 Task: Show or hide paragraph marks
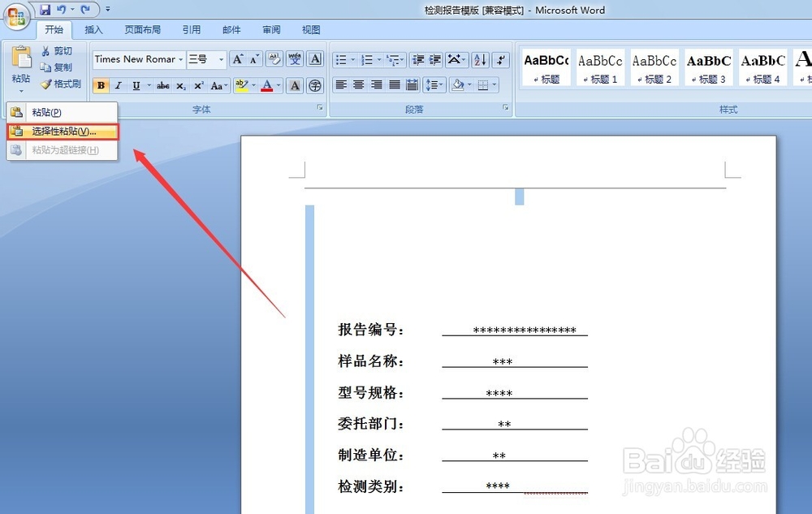501,60
